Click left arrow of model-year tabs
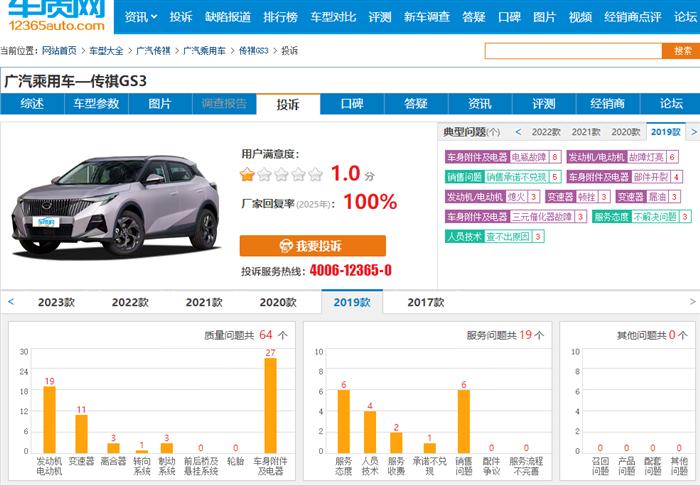 [x=11, y=302]
